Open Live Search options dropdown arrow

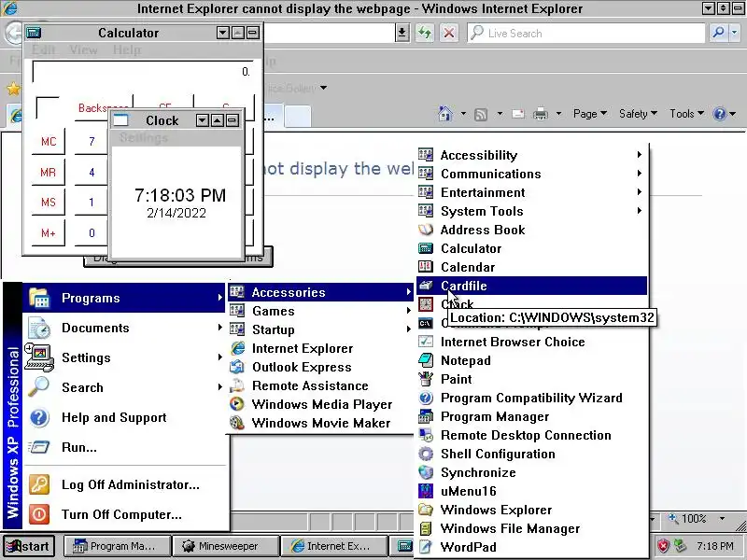click(735, 33)
